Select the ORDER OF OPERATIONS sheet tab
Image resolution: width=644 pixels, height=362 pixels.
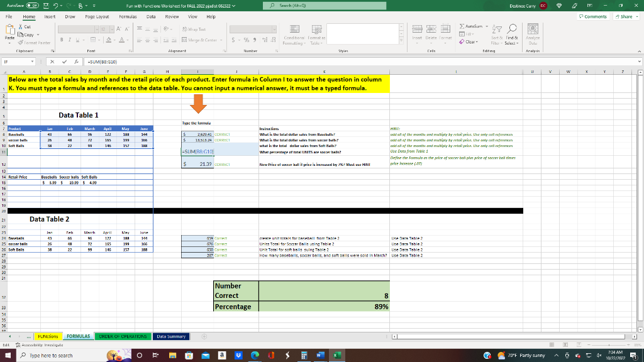click(x=123, y=337)
